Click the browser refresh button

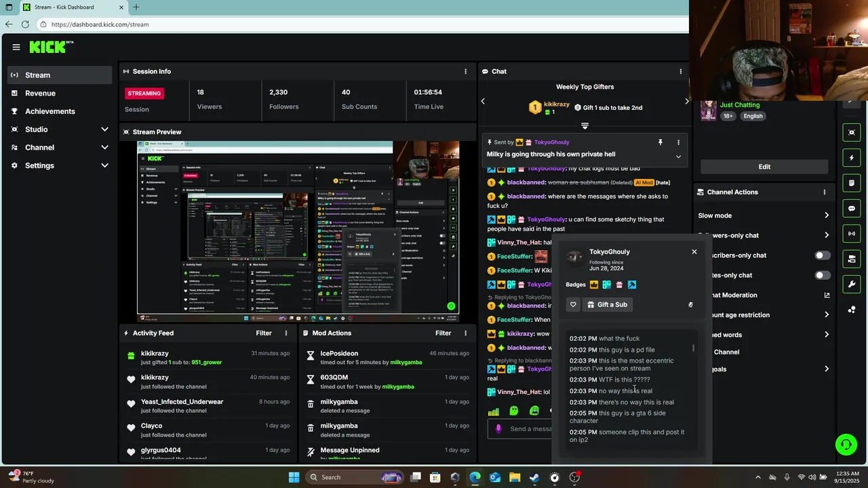tap(25, 24)
